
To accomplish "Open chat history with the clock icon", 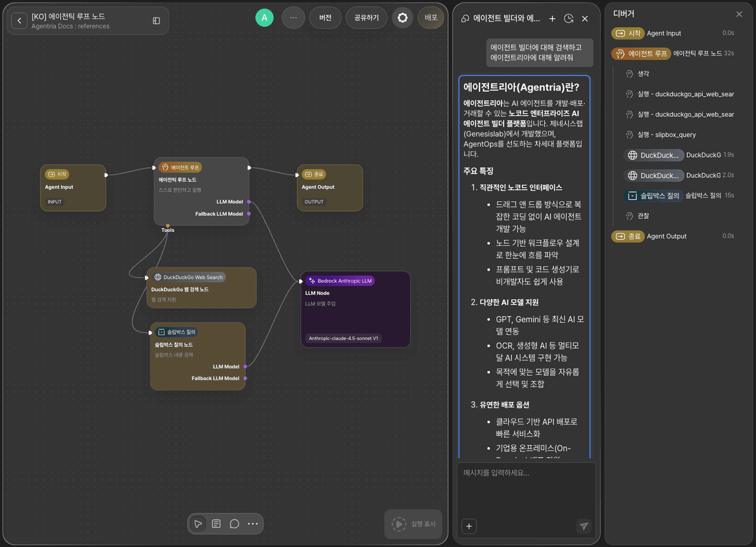I will (568, 19).
